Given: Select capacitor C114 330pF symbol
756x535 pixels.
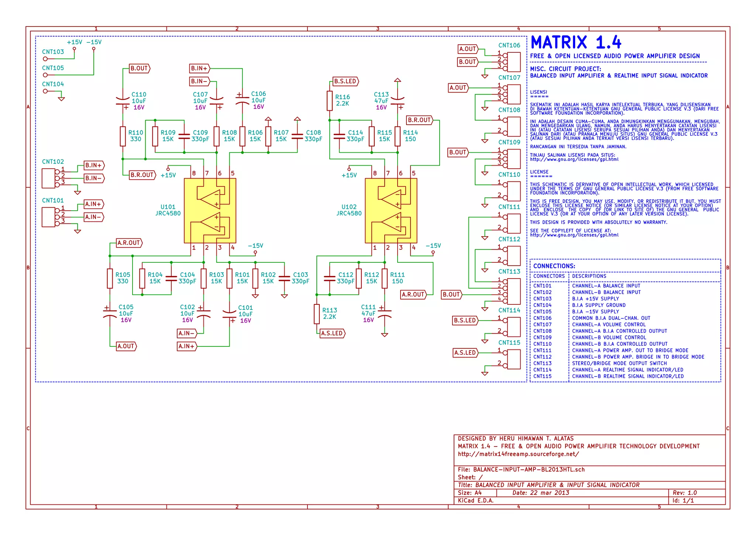Looking at the screenshot, I should point(339,136).
